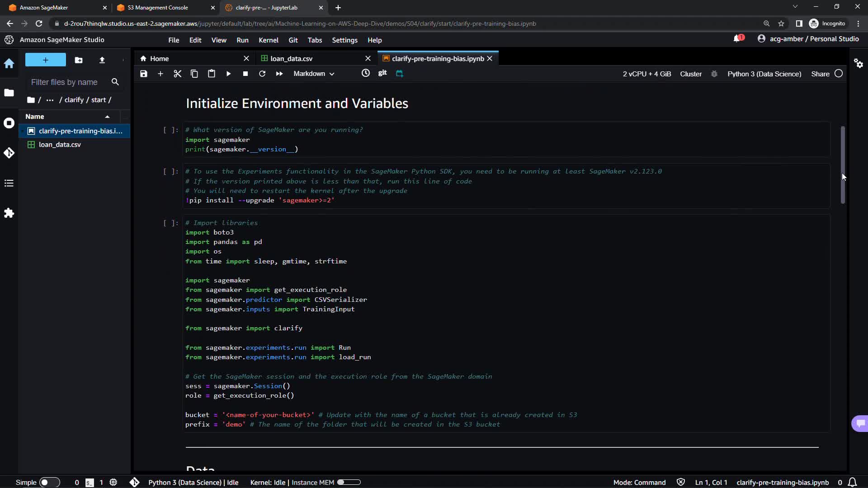Open the Markdown cell type dropdown

pos(314,74)
